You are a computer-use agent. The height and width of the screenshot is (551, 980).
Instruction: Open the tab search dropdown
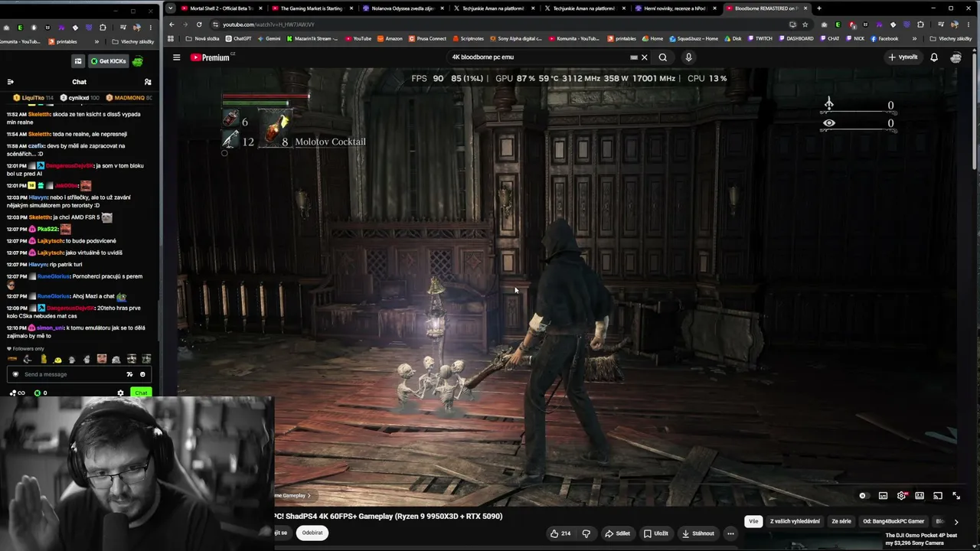click(171, 8)
